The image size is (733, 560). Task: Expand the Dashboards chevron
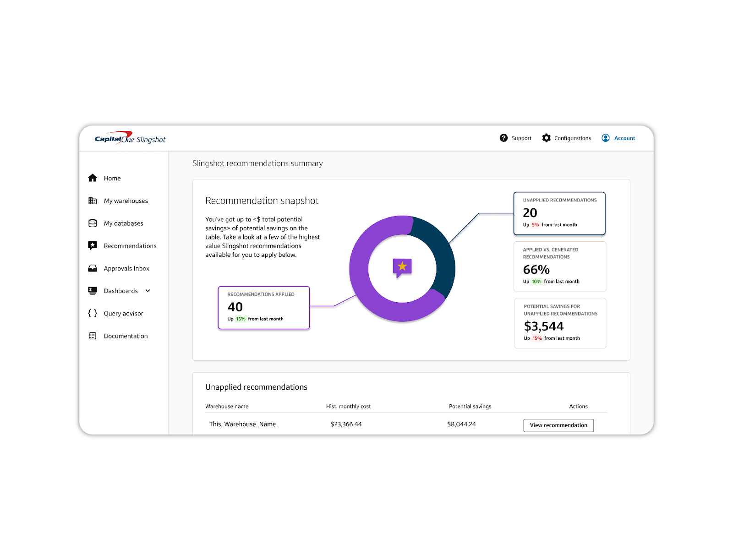click(148, 291)
